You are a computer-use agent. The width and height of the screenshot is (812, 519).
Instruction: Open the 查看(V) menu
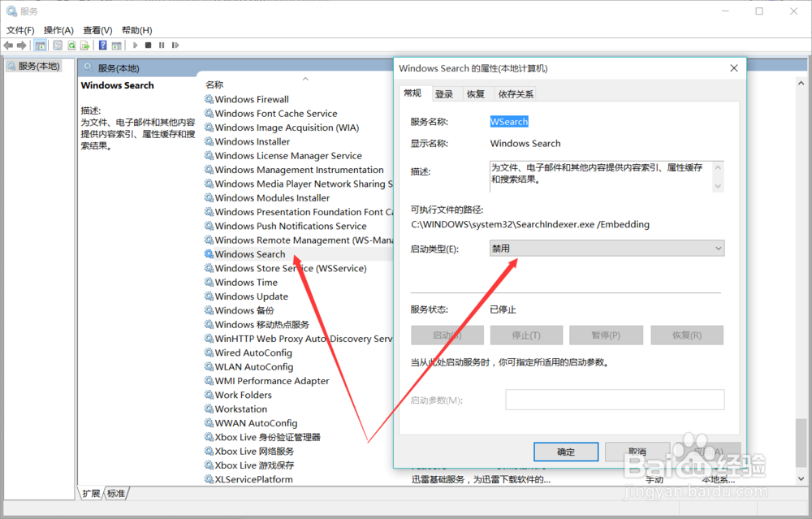point(97,29)
